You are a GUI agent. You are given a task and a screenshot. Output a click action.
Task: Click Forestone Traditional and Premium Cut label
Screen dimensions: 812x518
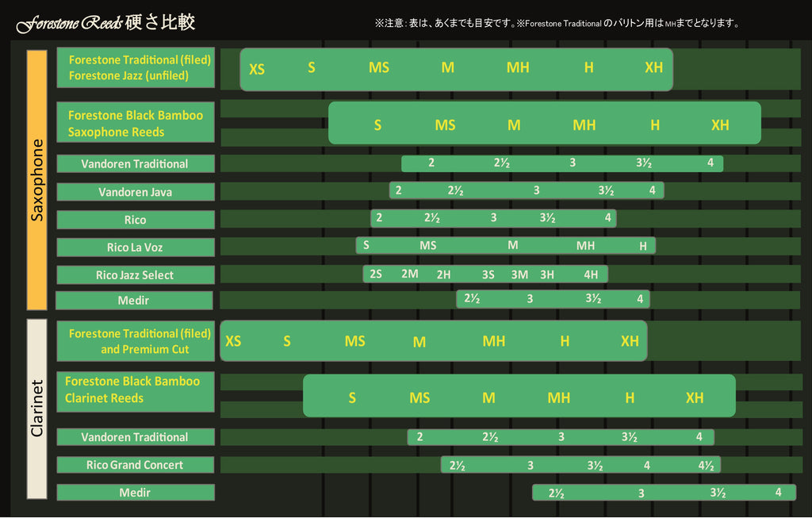[x=136, y=341]
